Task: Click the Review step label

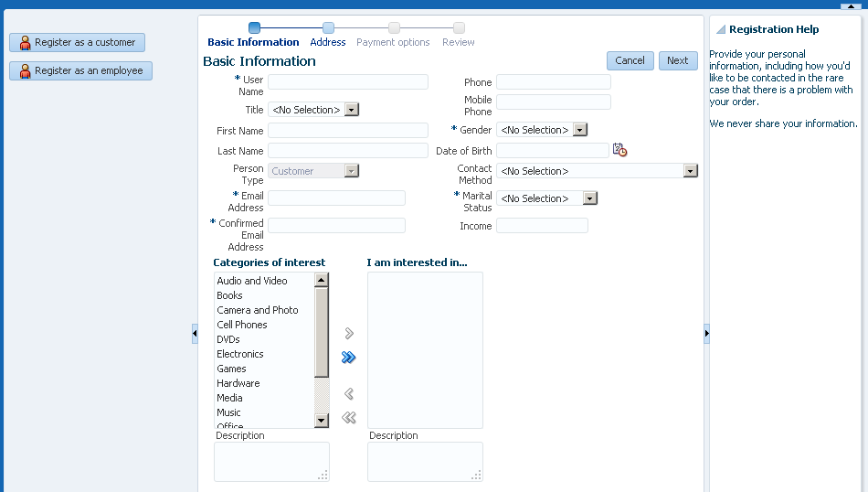Action: 459,42
